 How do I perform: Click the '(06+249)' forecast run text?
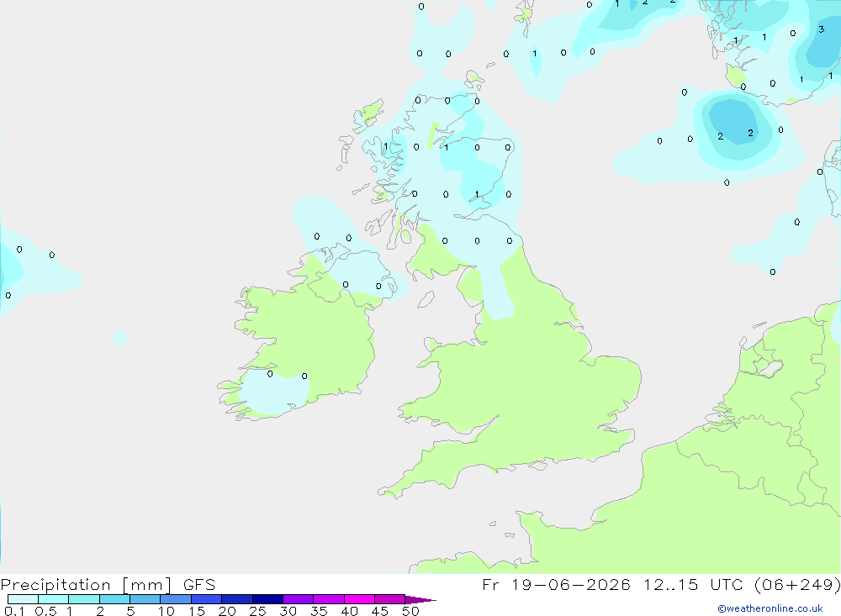tap(797, 585)
